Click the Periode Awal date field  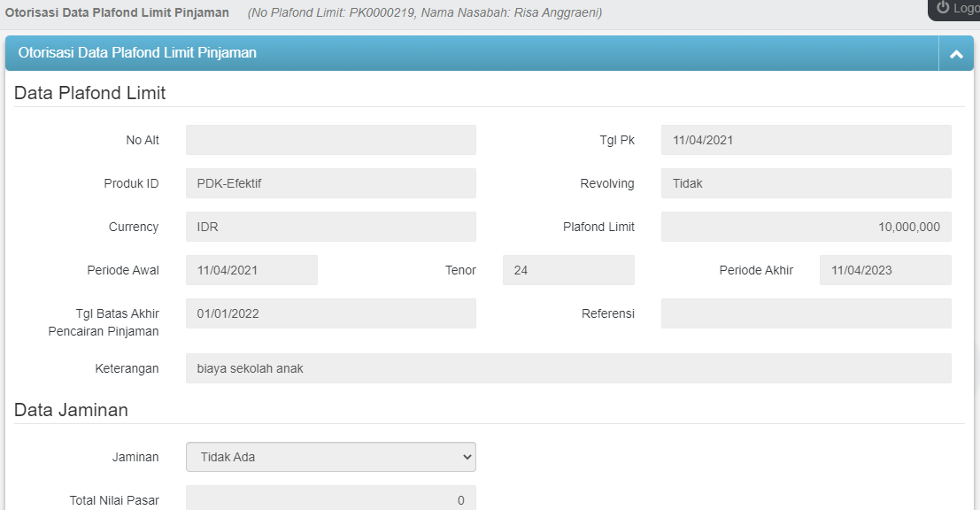251,270
